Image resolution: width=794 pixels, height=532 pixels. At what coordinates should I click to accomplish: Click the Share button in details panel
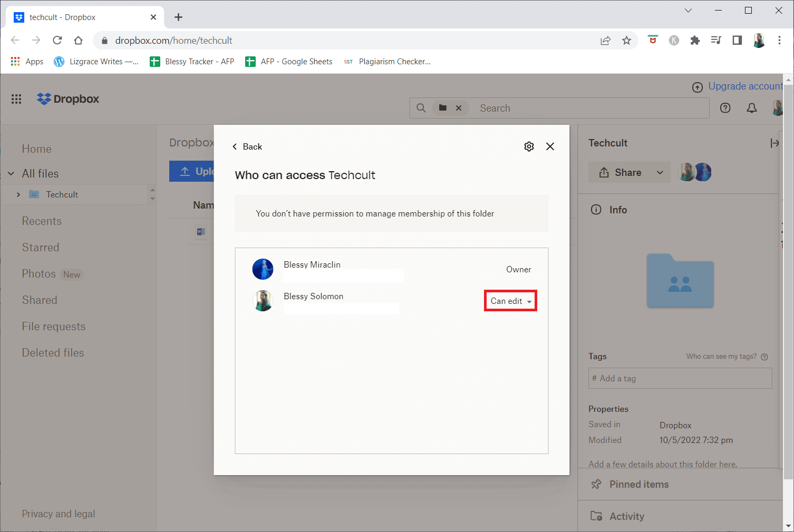pos(621,172)
